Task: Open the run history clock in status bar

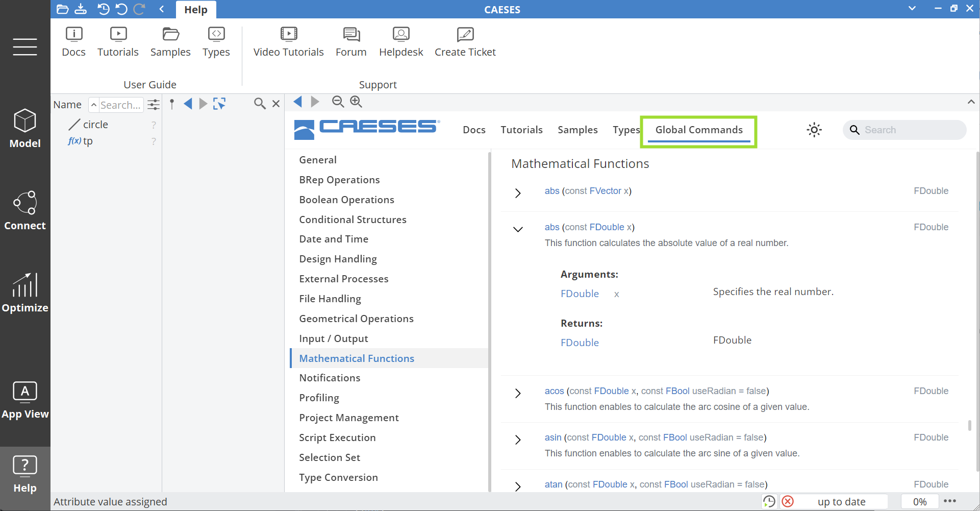Action: click(x=769, y=502)
